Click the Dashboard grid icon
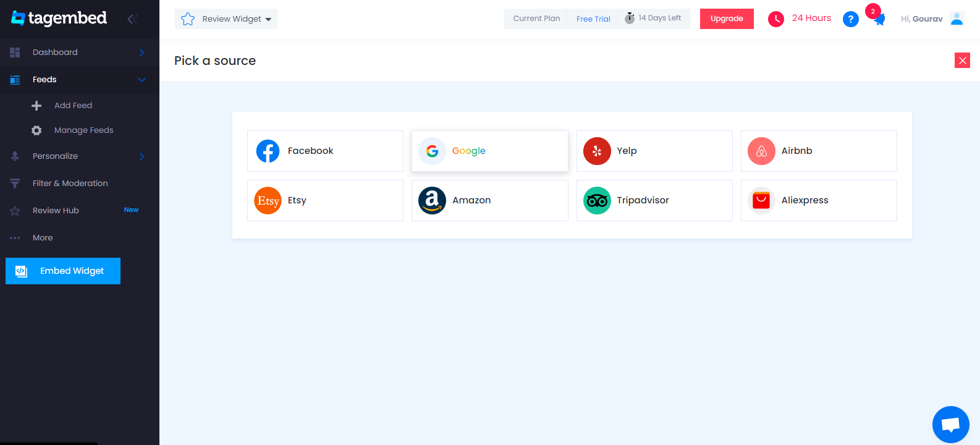 tap(15, 53)
